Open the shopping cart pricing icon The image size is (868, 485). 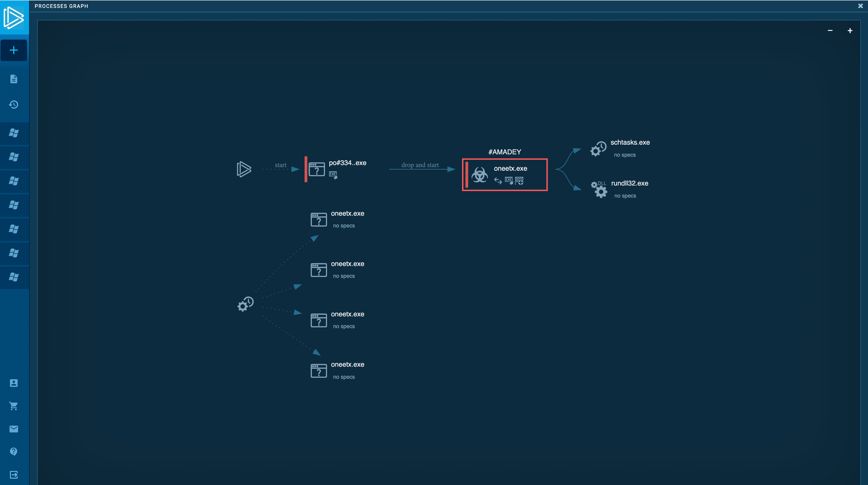14,406
